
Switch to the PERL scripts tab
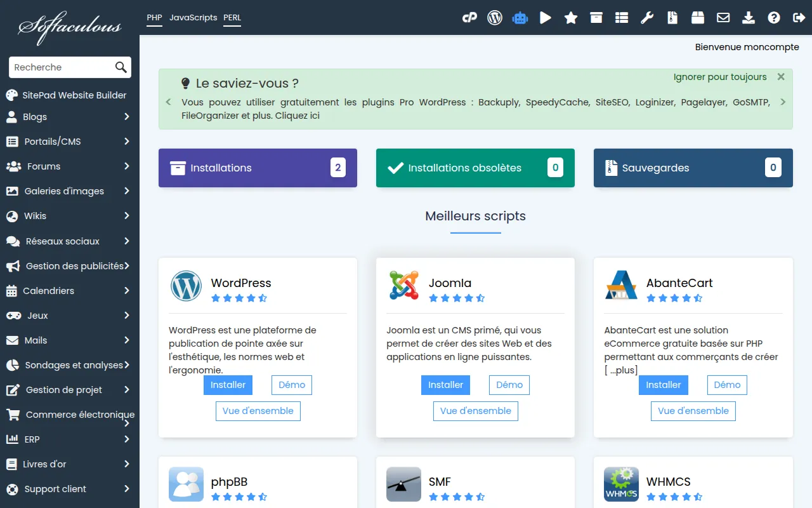click(232, 18)
